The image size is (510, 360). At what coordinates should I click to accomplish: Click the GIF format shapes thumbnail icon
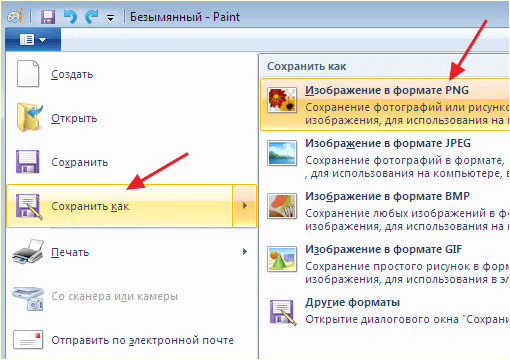tap(282, 259)
